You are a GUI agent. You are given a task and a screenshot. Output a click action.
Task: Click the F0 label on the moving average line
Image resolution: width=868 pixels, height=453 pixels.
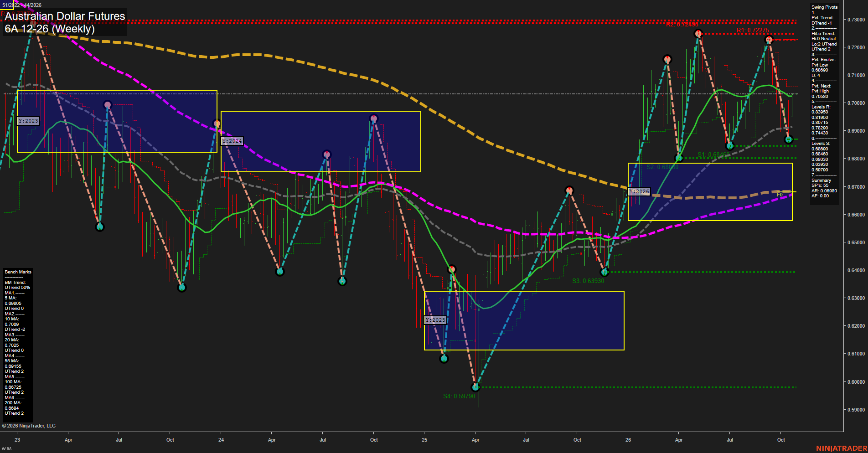(780, 195)
